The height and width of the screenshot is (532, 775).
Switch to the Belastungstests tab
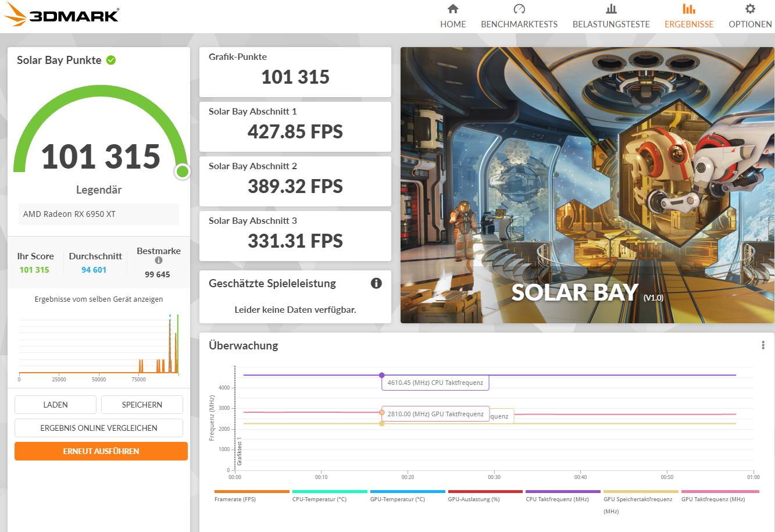click(611, 16)
